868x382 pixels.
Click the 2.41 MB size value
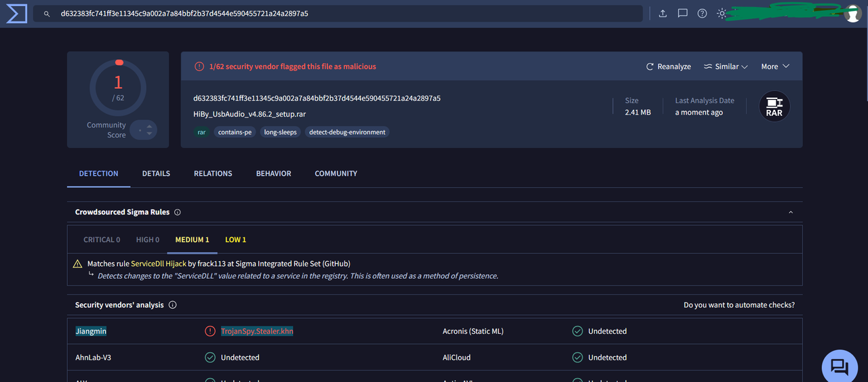tap(637, 113)
